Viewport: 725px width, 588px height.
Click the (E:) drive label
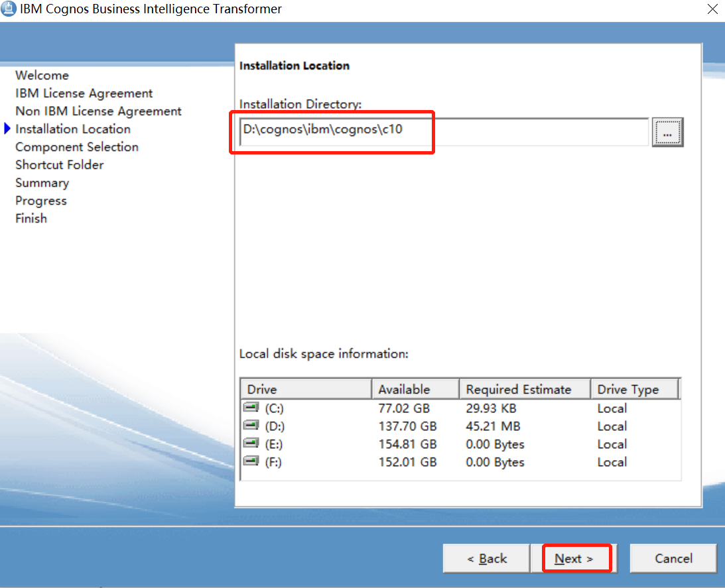pos(273,444)
